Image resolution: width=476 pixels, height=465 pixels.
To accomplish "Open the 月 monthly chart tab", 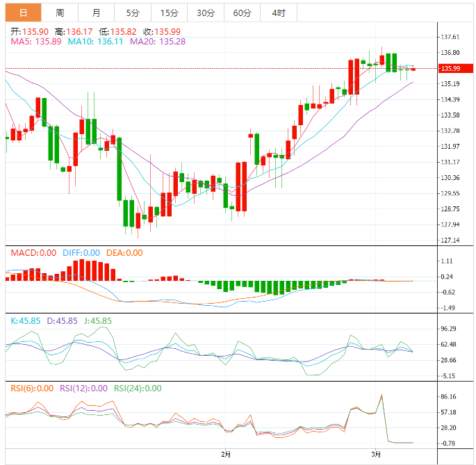I will (x=96, y=13).
